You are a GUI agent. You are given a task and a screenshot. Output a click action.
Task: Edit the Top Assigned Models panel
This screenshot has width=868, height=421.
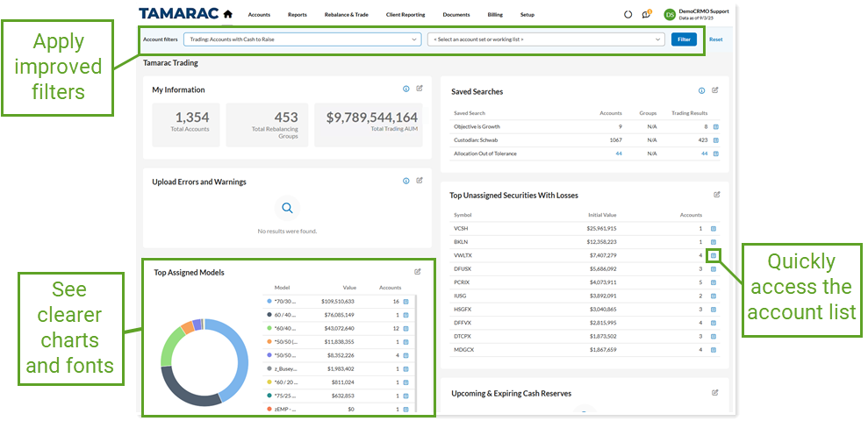point(418,272)
